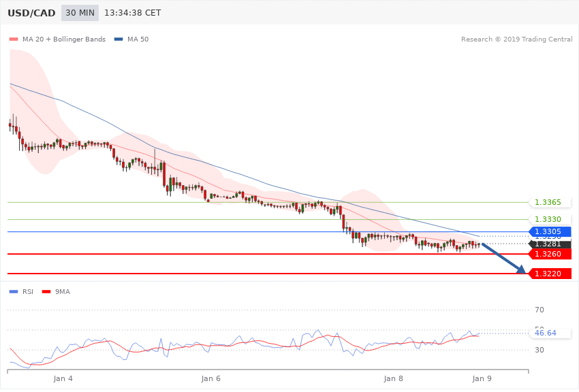The height and width of the screenshot is (392, 579).
Task: Click the MA 20 + Bollinger Bands label
Action: (x=64, y=39)
